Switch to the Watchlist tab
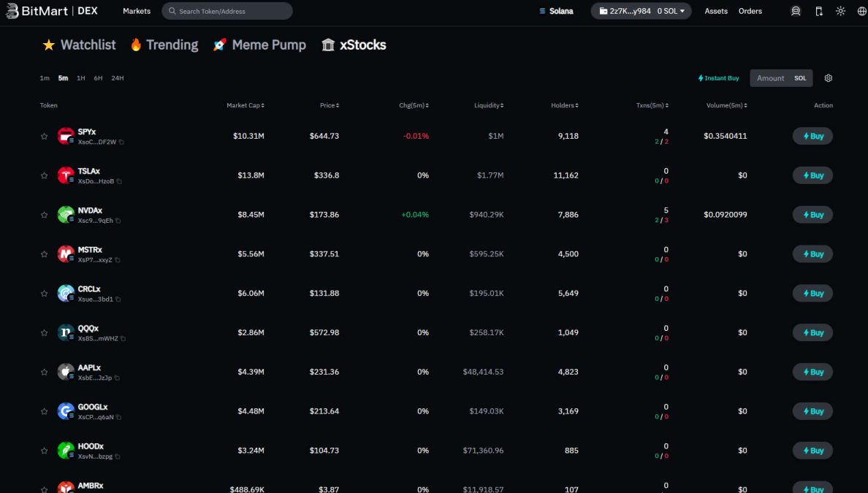This screenshot has height=493, width=868. coord(79,45)
